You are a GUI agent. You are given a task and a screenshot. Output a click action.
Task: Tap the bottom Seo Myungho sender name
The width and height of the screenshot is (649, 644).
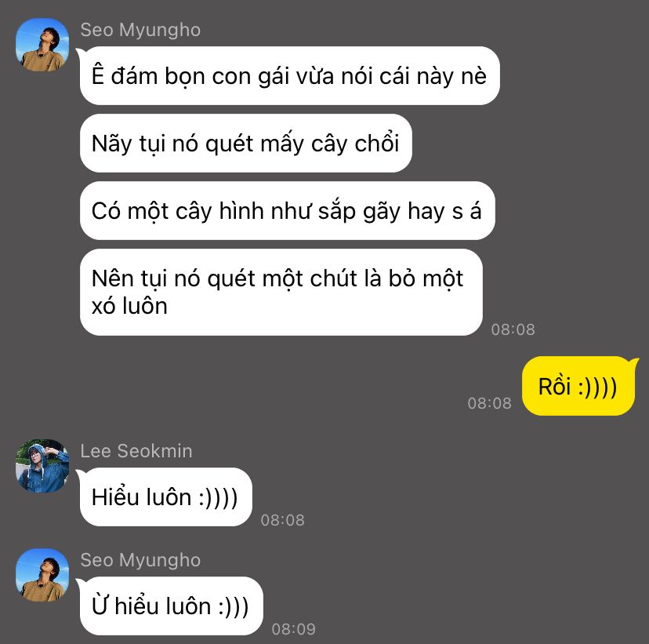coord(140,560)
